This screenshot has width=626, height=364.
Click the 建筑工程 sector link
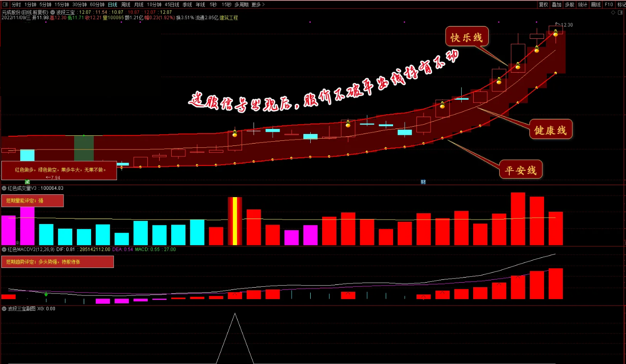point(229,18)
